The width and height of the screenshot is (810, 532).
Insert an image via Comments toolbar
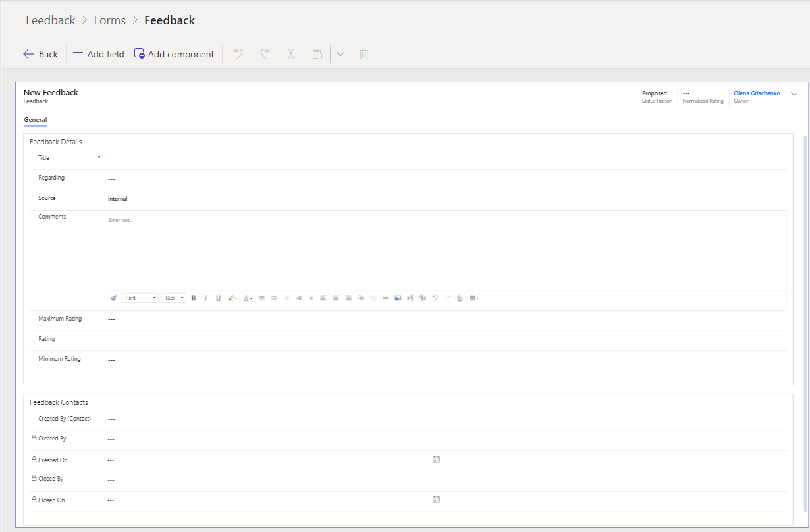pos(398,298)
